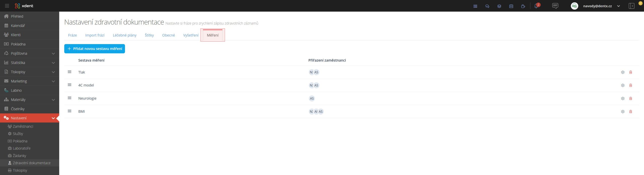The image size is (644, 175).
Task: Switch to the Fráze tab
Action: 72,35
